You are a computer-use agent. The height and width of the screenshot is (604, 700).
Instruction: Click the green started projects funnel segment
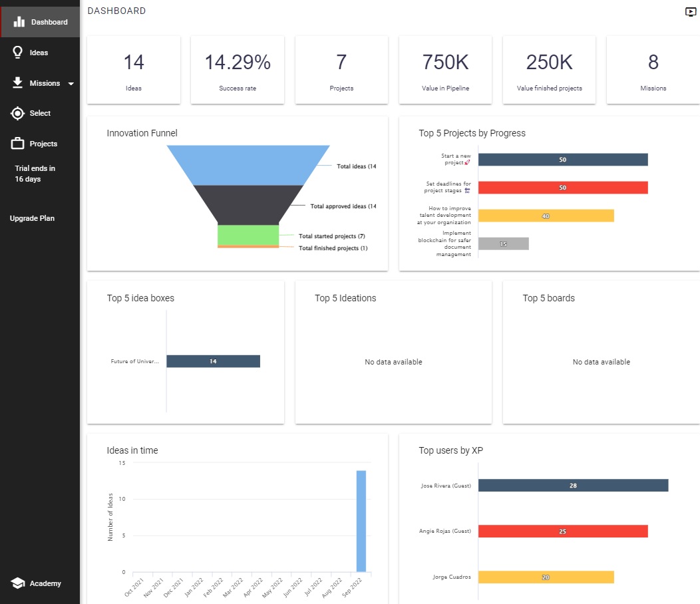248,235
